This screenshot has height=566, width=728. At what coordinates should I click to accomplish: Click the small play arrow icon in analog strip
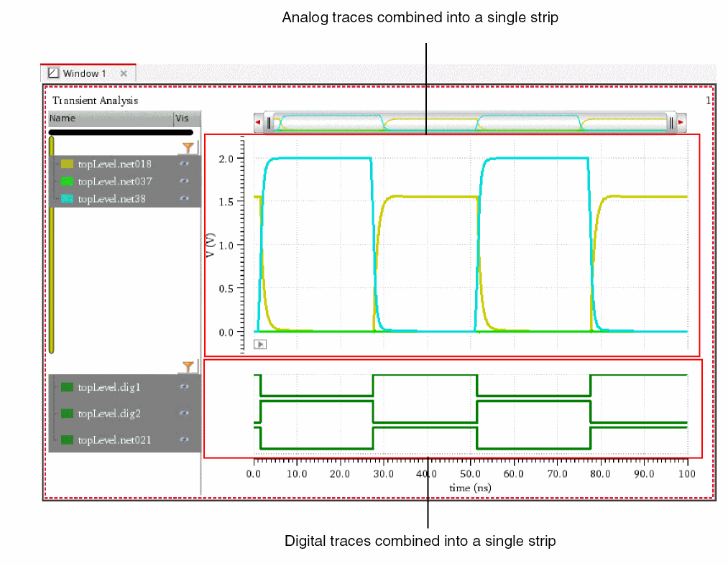[x=260, y=344]
